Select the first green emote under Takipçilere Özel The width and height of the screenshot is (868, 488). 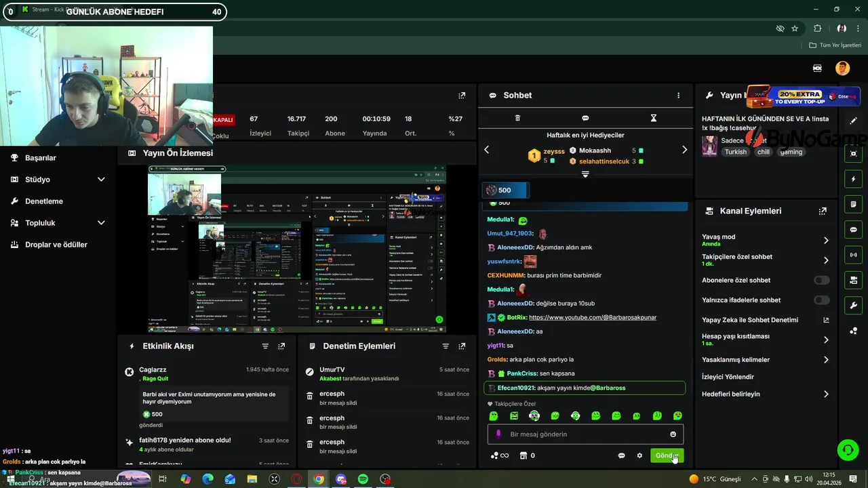click(494, 416)
